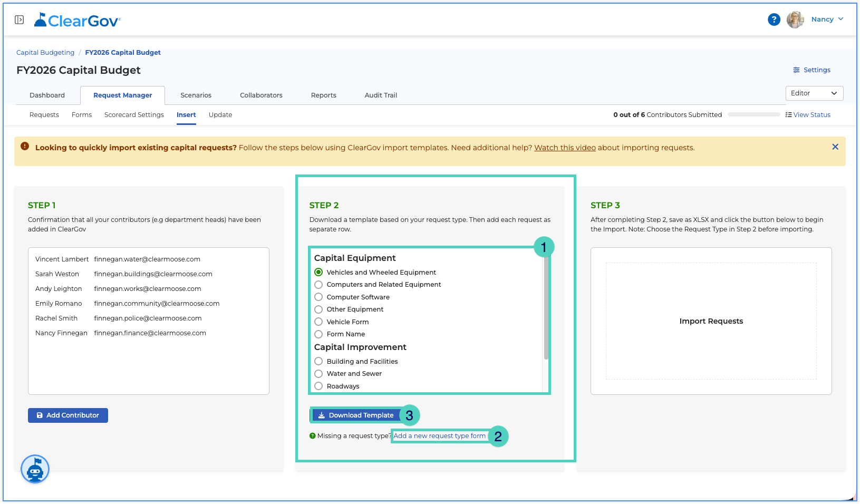Click the Import Requests drop area
Image resolution: width=860 pixels, height=504 pixels.
[711, 321]
